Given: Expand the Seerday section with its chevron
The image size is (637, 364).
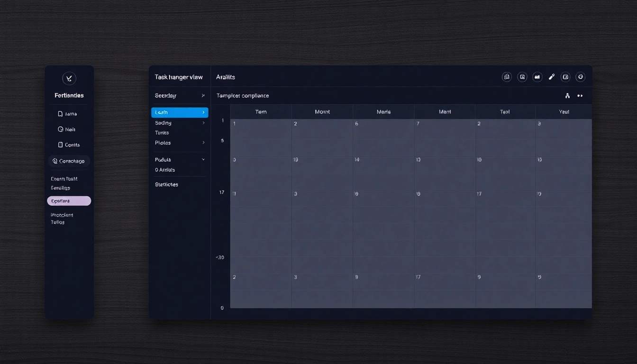Looking at the screenshot, I should point(203,95).
